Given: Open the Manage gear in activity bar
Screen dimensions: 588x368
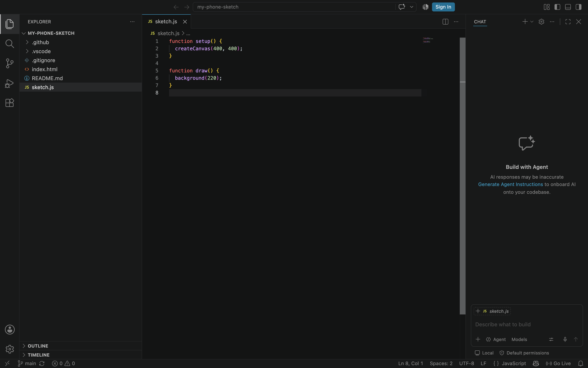Looking at the screenshot, I should [x=10, y=349].
